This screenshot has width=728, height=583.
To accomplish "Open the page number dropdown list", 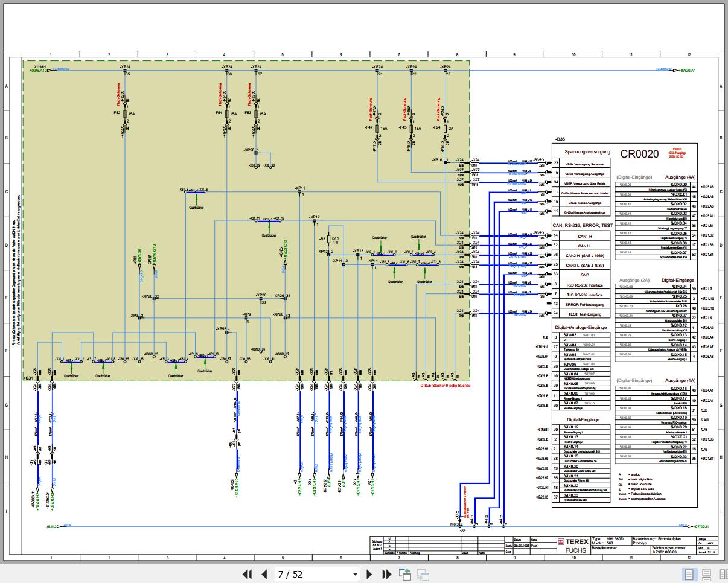I will [x=355, y=575].
